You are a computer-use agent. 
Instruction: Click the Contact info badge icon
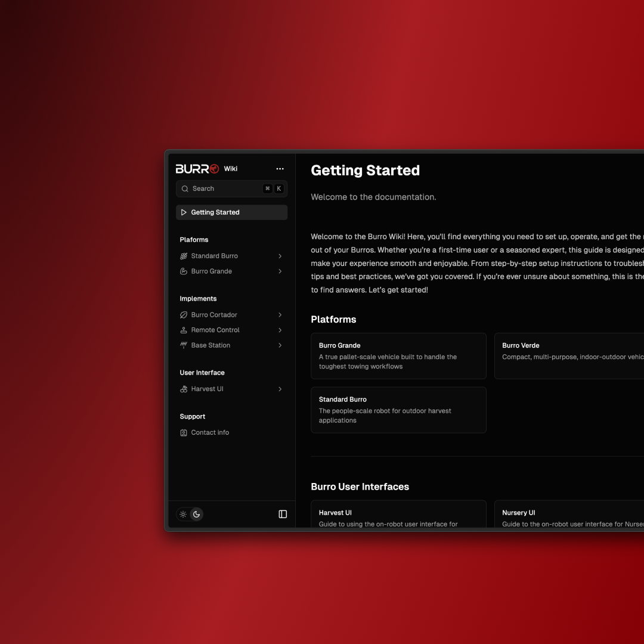[184, 432]
